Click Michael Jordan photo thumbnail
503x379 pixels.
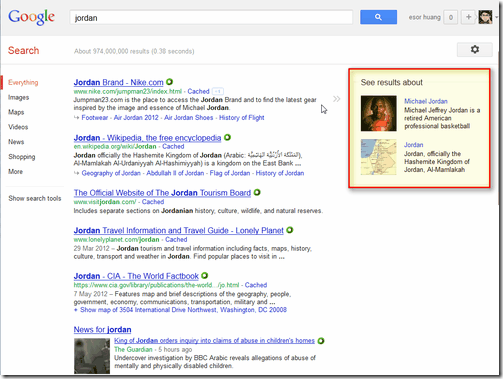click(379, 113)
